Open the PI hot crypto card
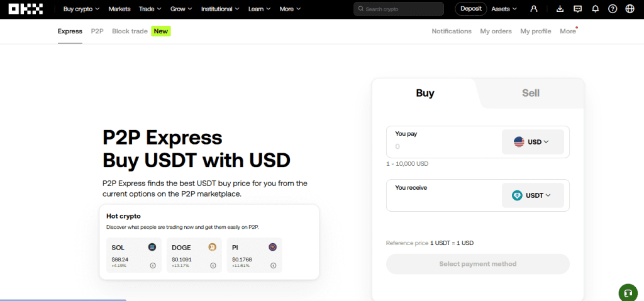Viewport: 644px width, 301px height. [255, 255]
